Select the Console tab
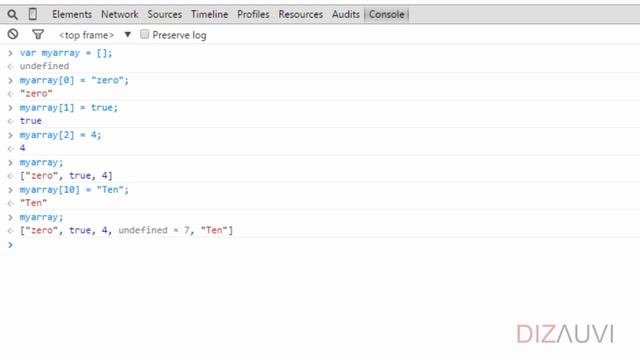 coord(387,14)
